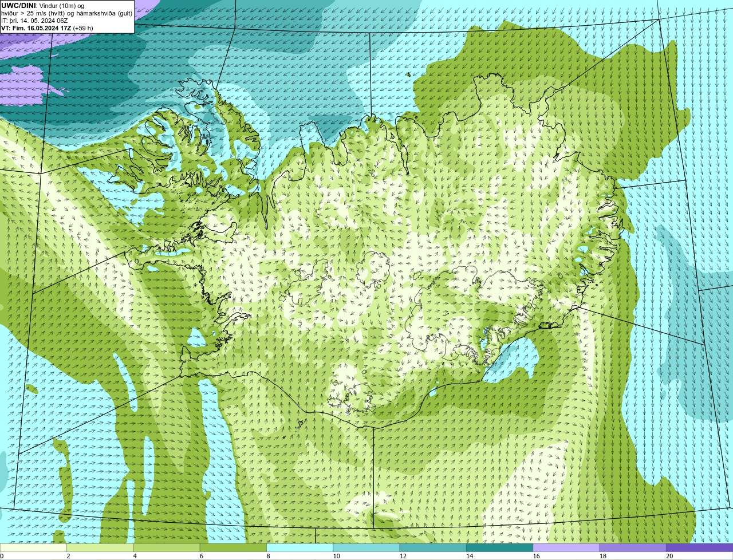Click the 10–12 m/s turquoise legend swatch
This screenshot has height=560, width=733.
coord(366,547)
